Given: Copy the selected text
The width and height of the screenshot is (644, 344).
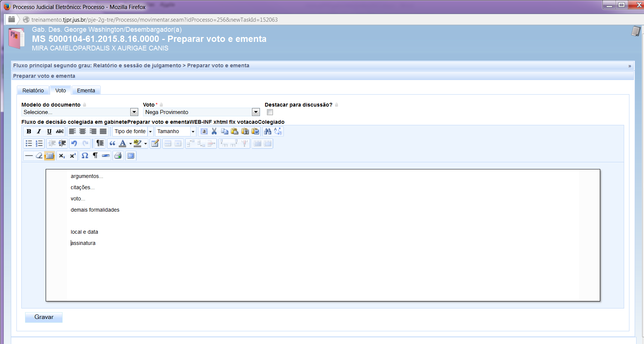Looking at the screenshot, I should pyautogui.click(x=225, y=131).
